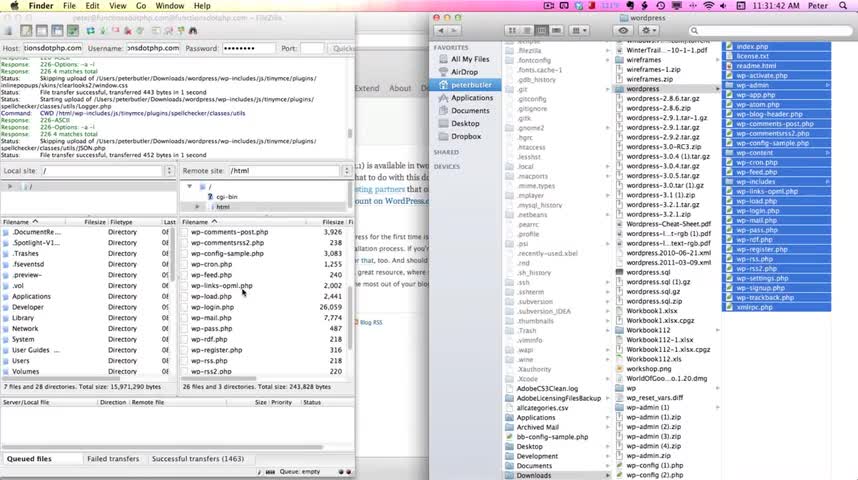Switch Finder to icon view
This screenshot has width=858, height=480.
pos(512,31)
